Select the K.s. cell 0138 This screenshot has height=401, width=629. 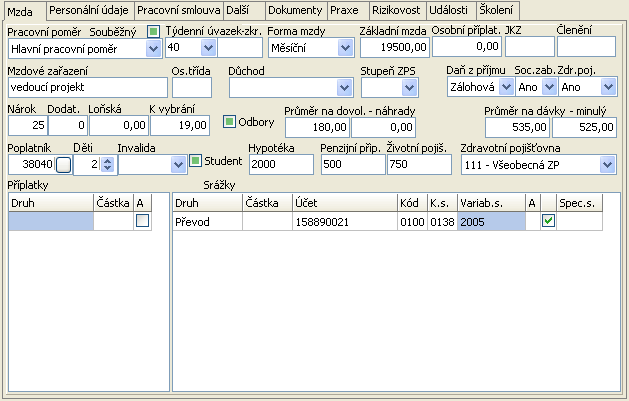pyautogui.click(x=442, y=221)
